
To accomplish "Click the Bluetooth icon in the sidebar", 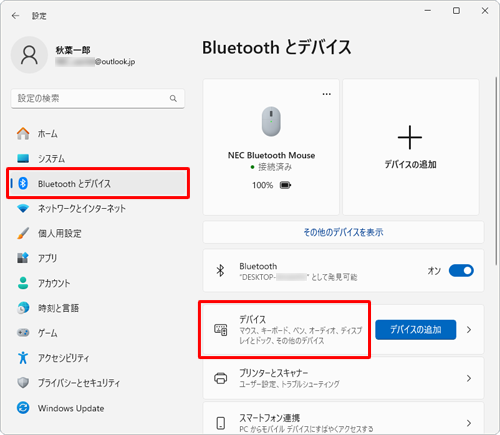I will click(x=23, y=183).
